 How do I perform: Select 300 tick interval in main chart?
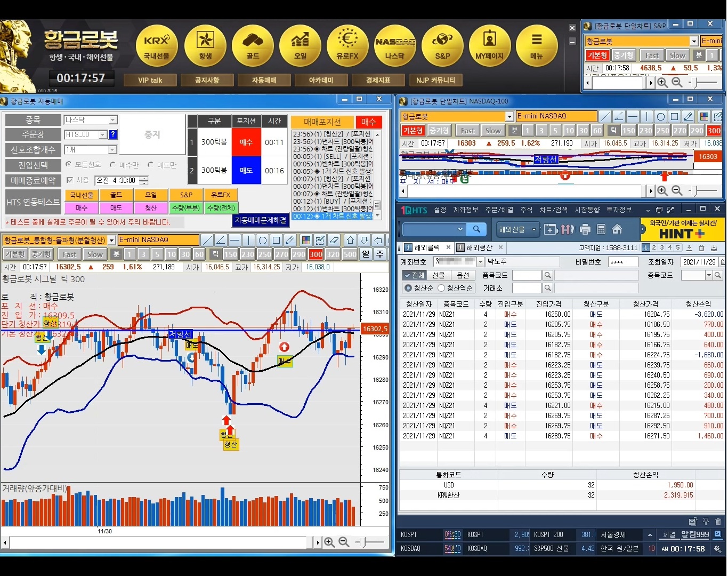(316, 254)
